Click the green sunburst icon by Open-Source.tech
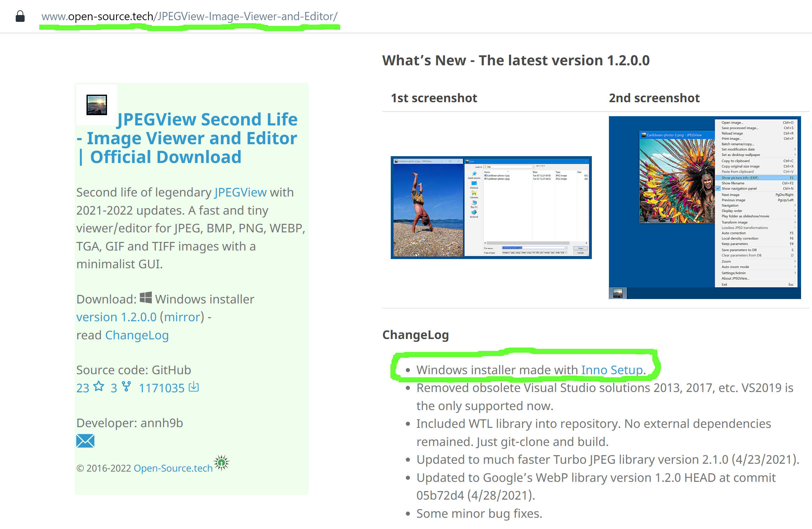Screen dimensions: 812x529 coord(222,463)
